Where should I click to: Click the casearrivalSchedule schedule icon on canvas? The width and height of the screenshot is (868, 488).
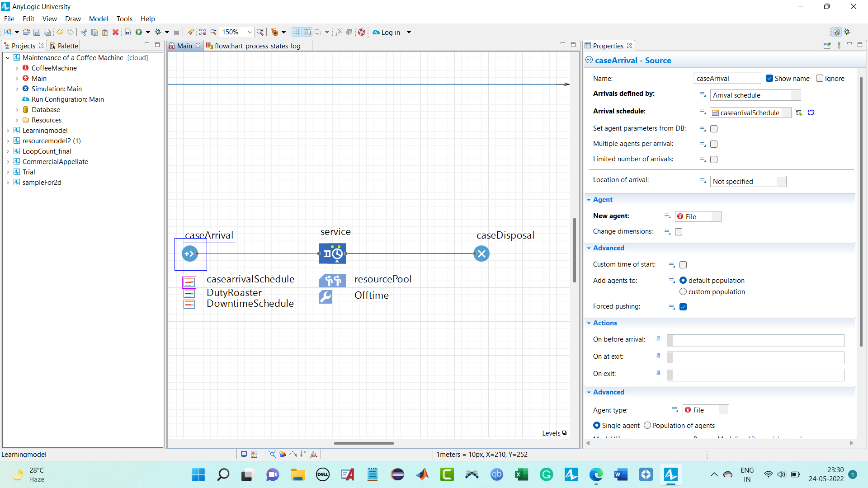(x=189, y=282)
